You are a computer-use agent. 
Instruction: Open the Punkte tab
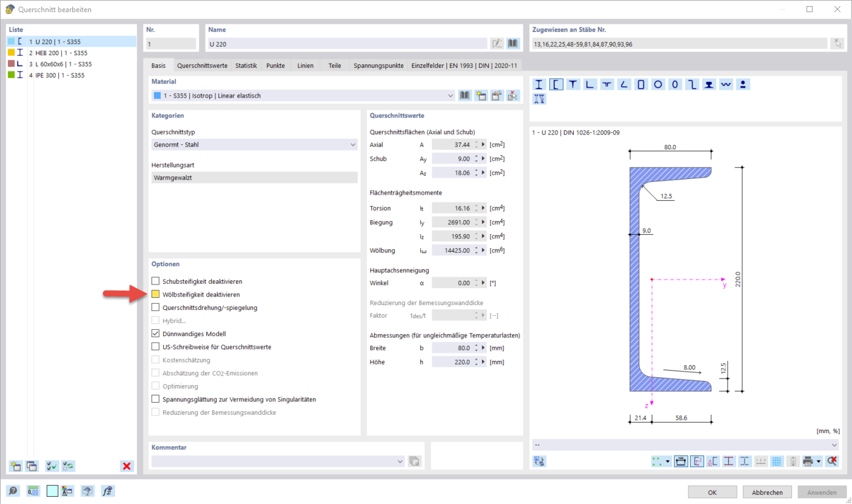click(x=275, y=66)
